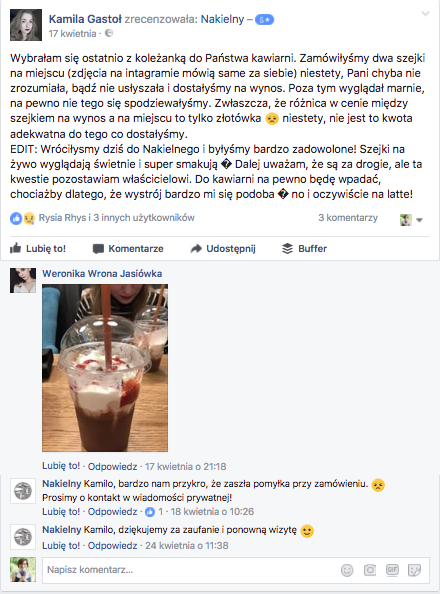Open the post options chevron at top right
The image size is (440, 594).
pyautogui.click(x=426, y=14)
